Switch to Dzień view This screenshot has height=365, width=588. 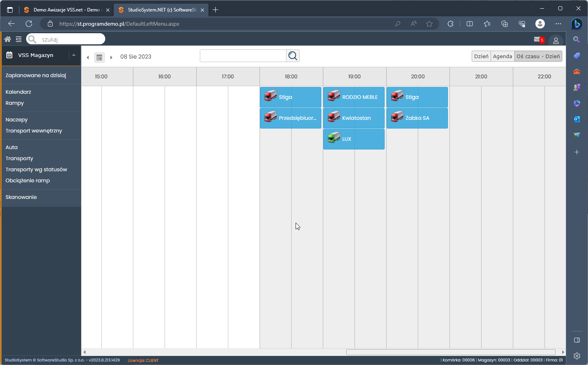point(481,56)
